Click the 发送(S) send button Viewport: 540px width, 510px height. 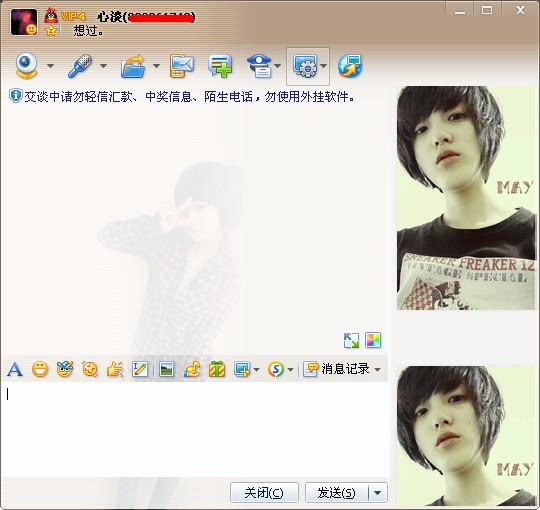coord(336,492)
